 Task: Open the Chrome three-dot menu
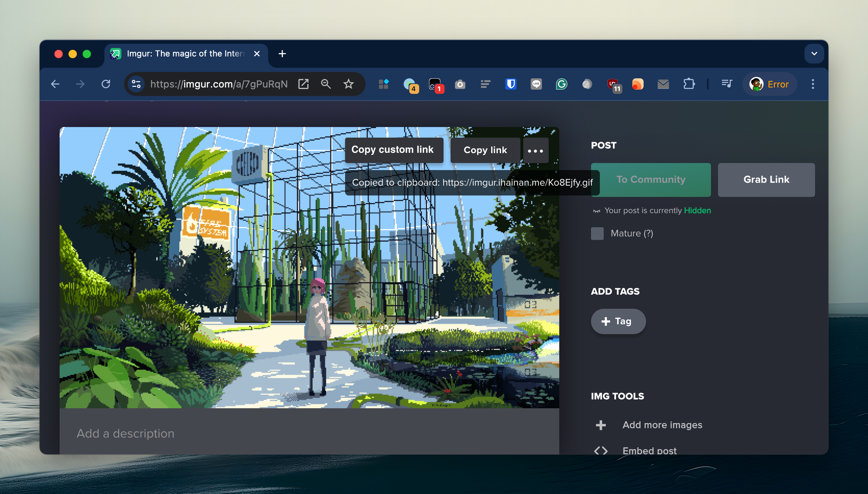coord(813,84)
